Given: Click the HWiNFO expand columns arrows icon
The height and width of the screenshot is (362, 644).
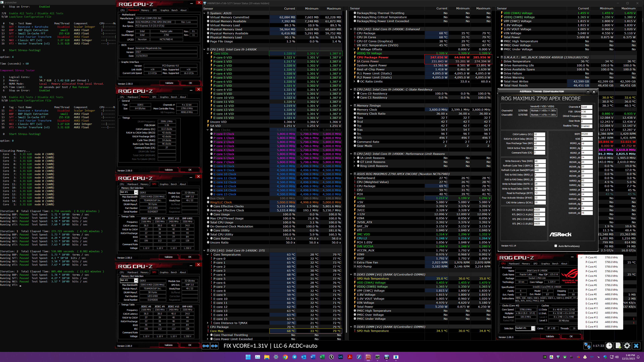Looking at the screenshot, I should click(206, 346).
